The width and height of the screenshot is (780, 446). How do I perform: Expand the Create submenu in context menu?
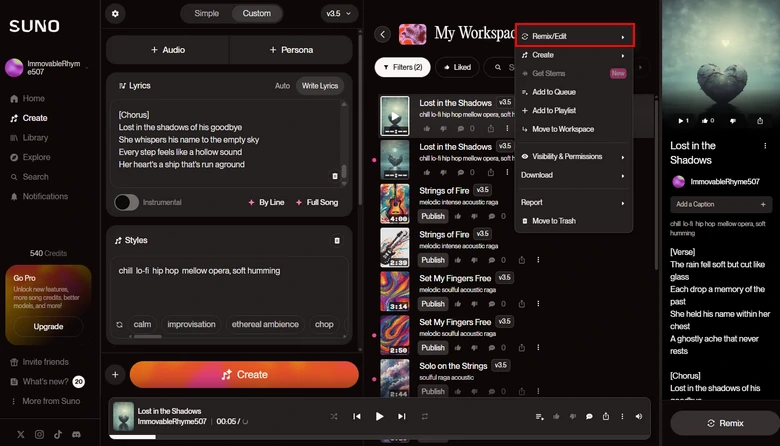click(574, 55)
